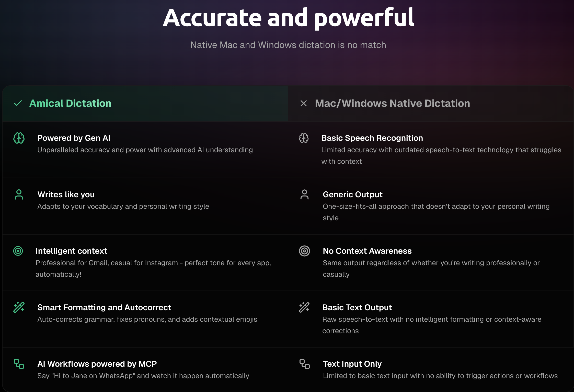Click the green checkmark beside Amical Dictation

point(18,103)
